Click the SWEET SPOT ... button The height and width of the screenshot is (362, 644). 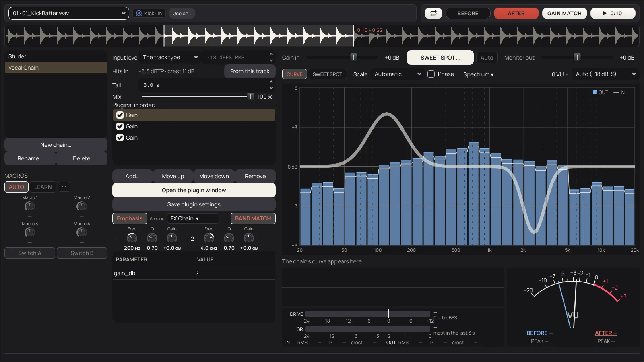click(440, 58)
